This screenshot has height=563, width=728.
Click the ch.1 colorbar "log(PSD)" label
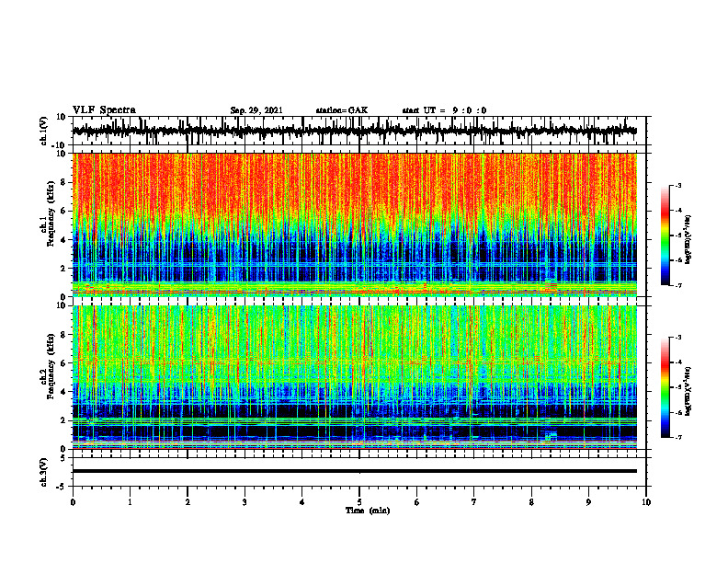point(688,239)
